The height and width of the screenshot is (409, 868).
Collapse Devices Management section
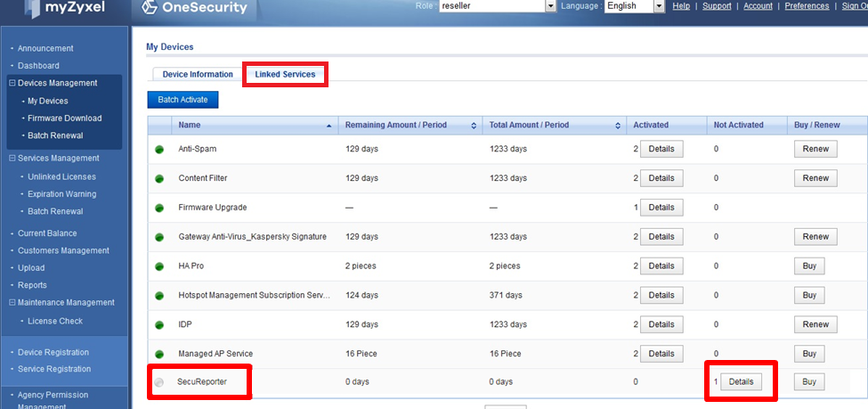12,83
